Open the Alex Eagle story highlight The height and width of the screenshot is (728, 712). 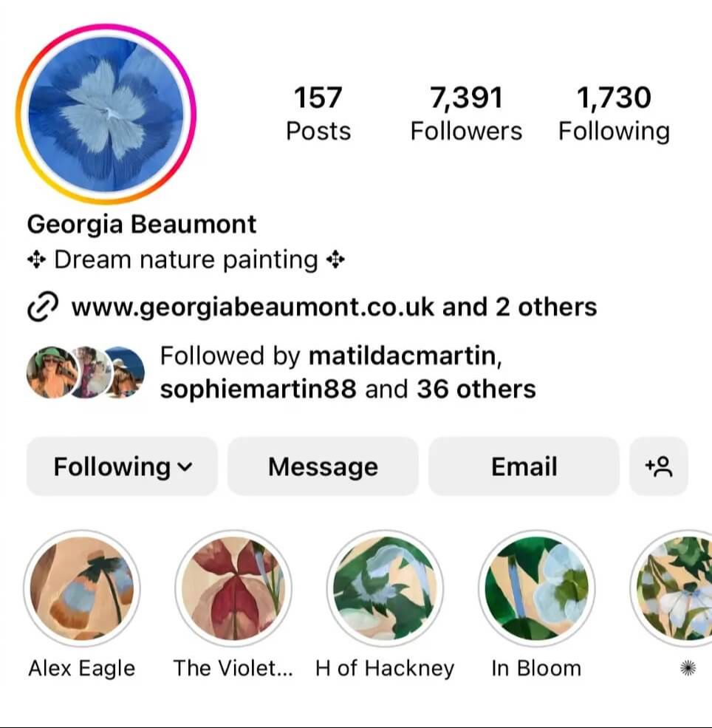[x=82, y=588]
